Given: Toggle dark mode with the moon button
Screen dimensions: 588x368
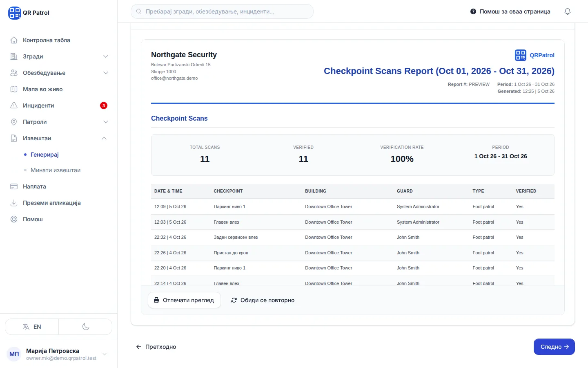Looking at the screenshot, I should [x=86, y=327].
